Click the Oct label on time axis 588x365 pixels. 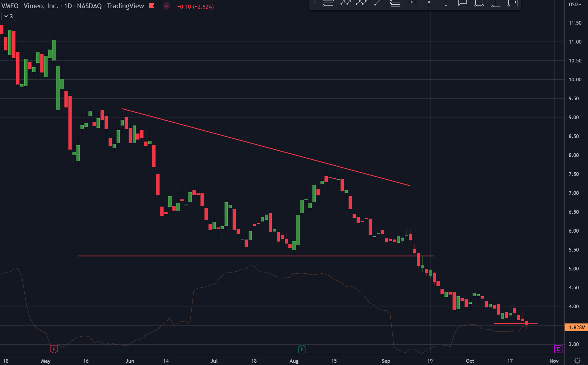[470, 361]
